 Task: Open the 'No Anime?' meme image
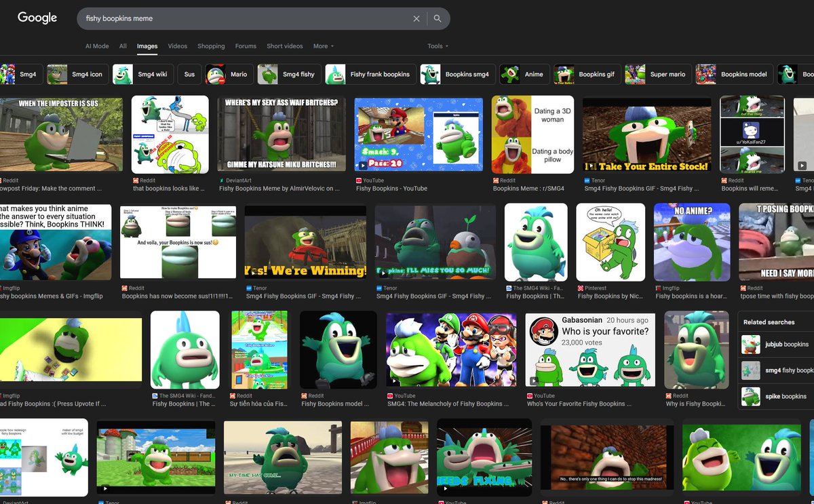coord(692,242)
